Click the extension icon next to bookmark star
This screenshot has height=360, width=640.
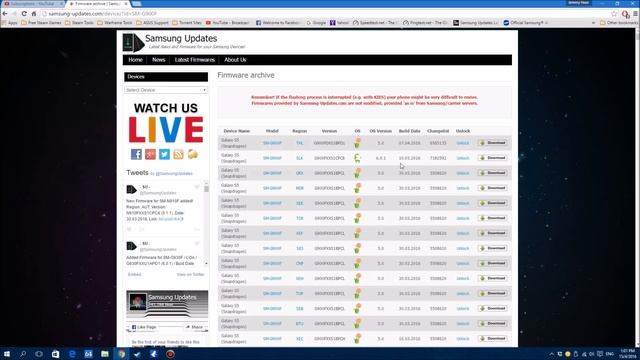(625, 14)
